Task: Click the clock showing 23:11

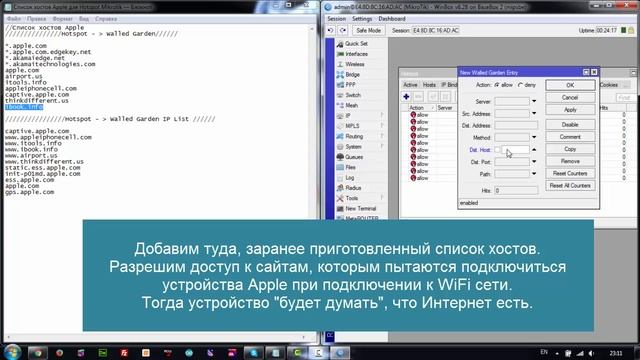Action: pyautogui.click(x=616, y=353)
